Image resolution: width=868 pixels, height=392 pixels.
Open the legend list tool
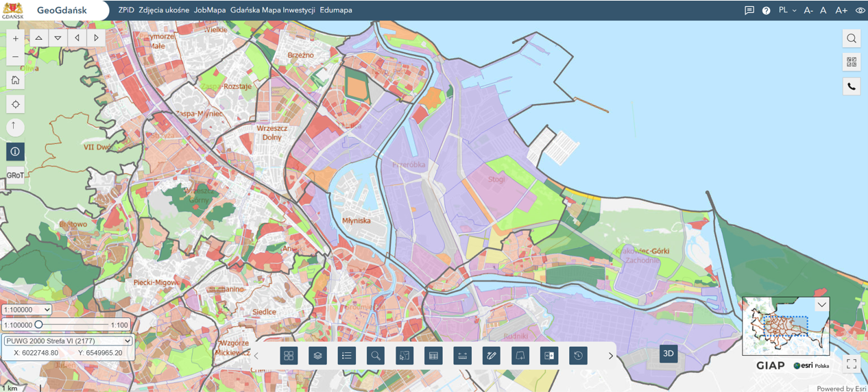(x=347, y=356)
